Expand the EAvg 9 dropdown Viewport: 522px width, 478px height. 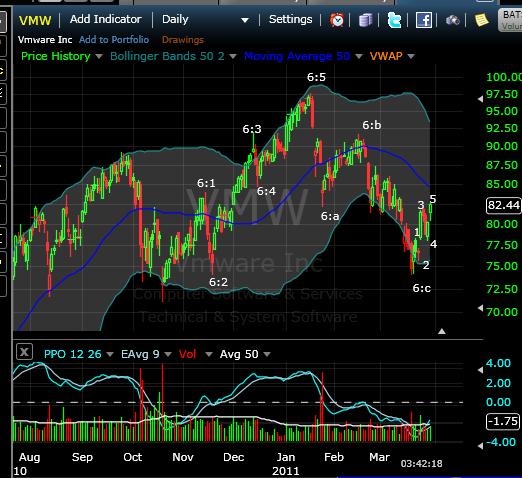coord(168,354)
